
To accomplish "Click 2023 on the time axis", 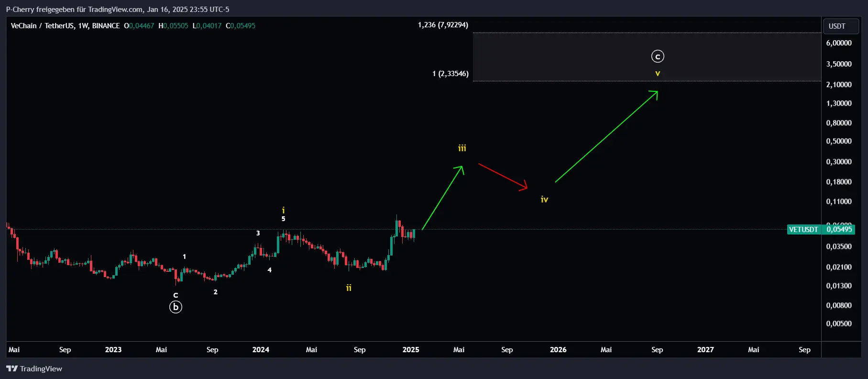I will coord(113,350).
